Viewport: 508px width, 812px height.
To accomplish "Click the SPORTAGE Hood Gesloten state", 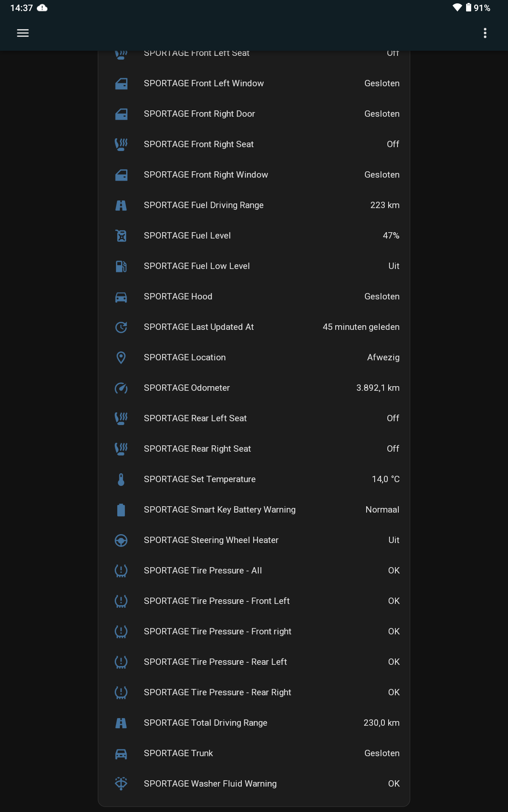I will 381,296.
